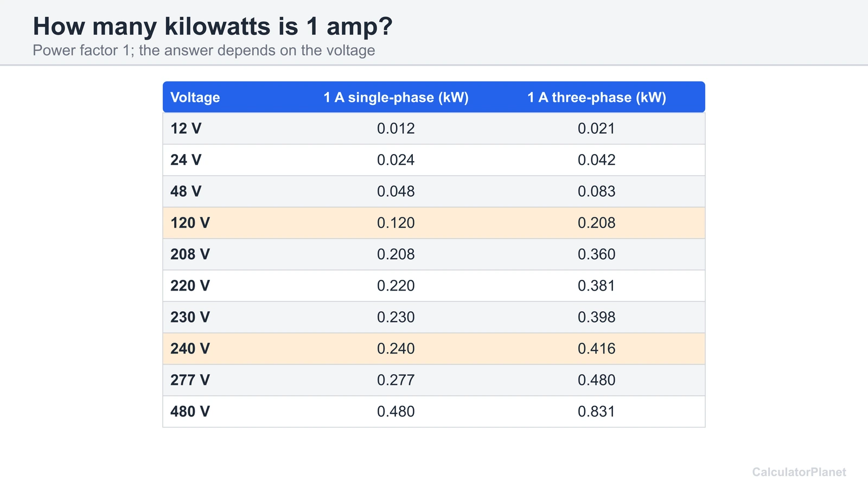
Task: Select the Power factor 1 subtitle text
Action: tap(204, 50)
